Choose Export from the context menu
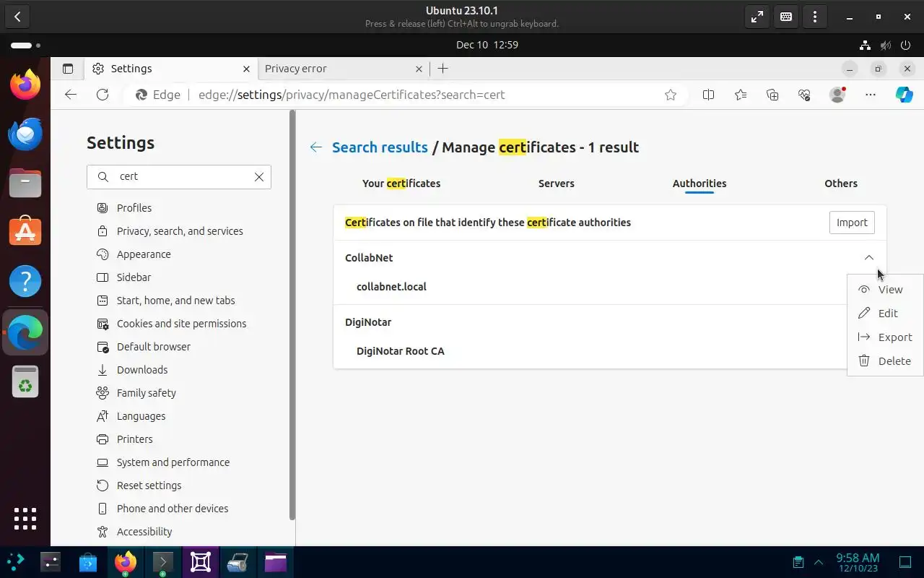The height and width of the screenshot is (578, 924). pyautogui.click(x=885, y=337)
